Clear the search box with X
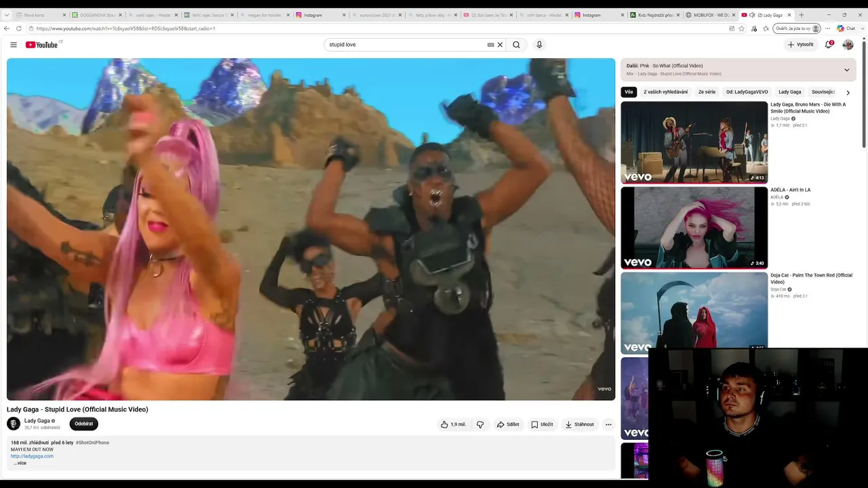This screenshot has width=868, height=488. point(500,45)
